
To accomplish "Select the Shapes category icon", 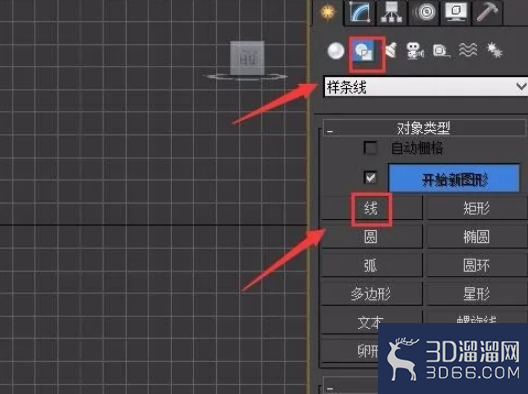I will (x=364, y=52).
